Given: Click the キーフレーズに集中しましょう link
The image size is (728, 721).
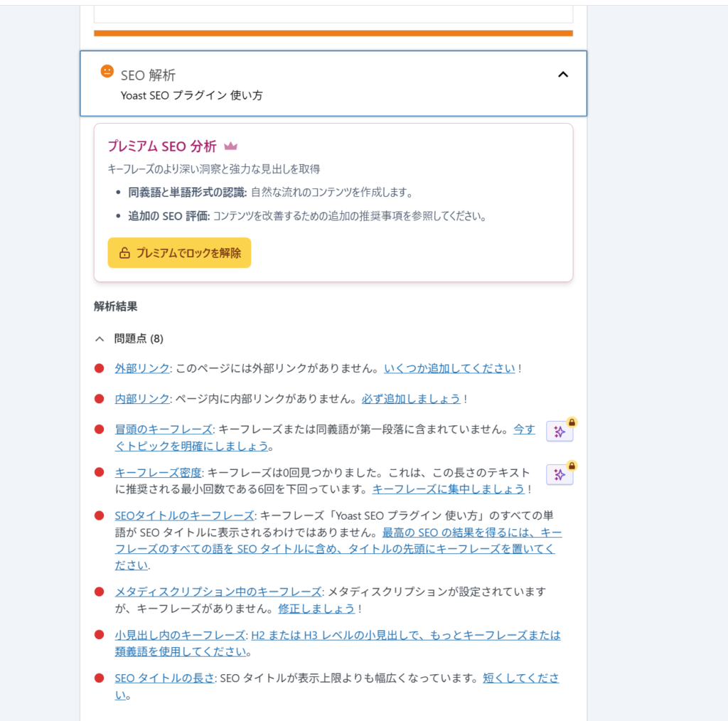Looking at the screenshot, I should point(449,489).
